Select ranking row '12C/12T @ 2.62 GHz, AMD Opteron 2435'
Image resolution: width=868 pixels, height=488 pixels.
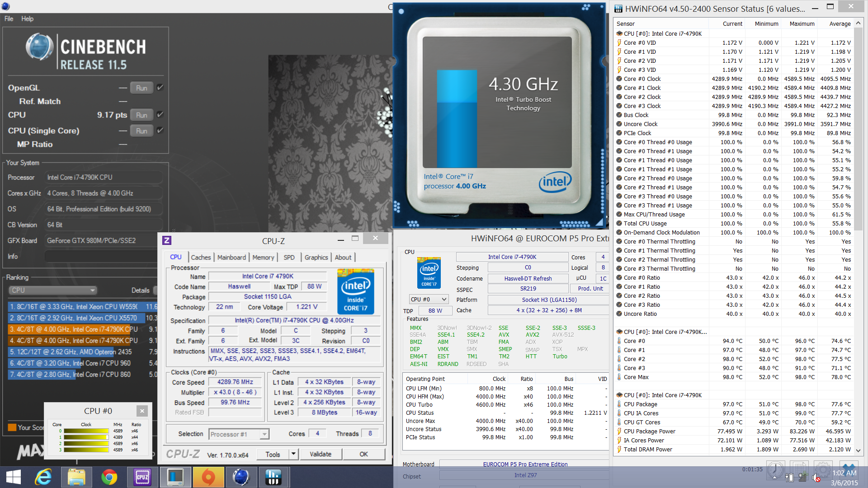point(83,352)
